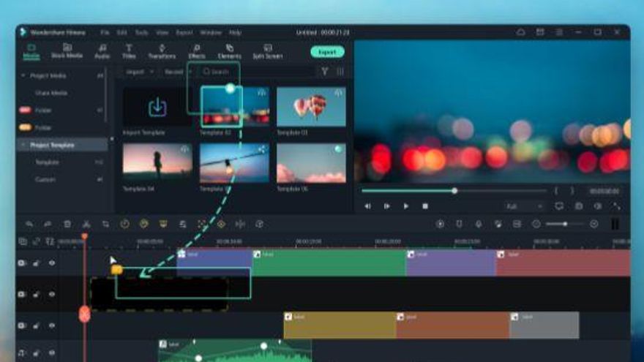This screenshot has width=644, height=362.
Task: Click the Import Template download icon
Action: pos(157,107)
